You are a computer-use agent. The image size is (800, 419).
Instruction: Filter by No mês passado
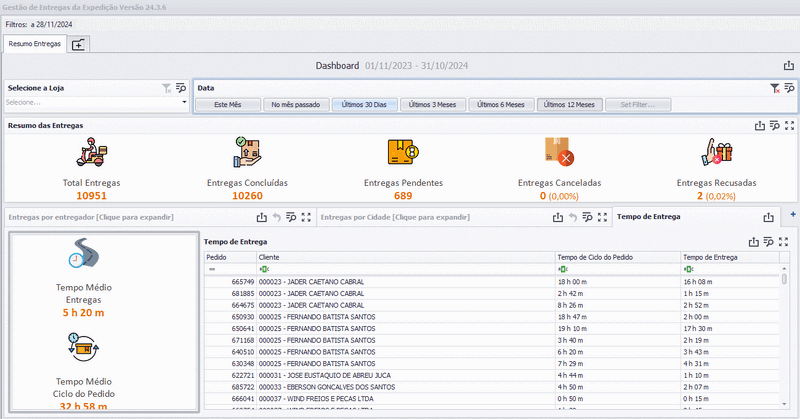click(x=296, y=105)
